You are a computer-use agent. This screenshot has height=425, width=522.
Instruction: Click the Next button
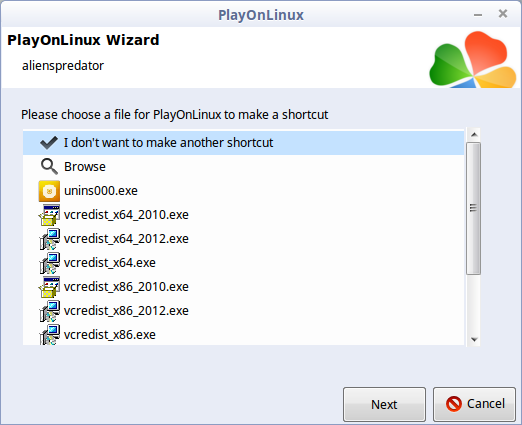pyautogui.click(x=384, y=404)
